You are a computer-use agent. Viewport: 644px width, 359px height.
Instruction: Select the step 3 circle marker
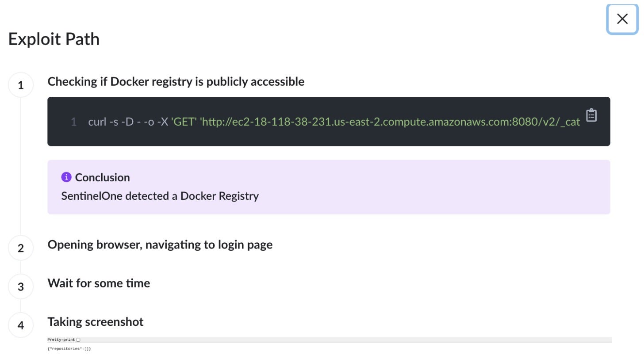pyautogui.click(x=21, y=286)
